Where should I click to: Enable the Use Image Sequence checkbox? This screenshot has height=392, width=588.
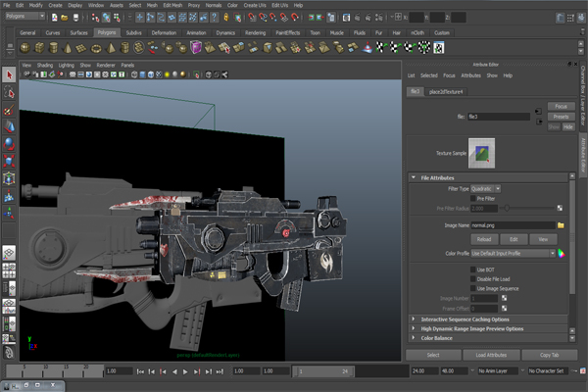pyautogui.click(x=473, y=288)
